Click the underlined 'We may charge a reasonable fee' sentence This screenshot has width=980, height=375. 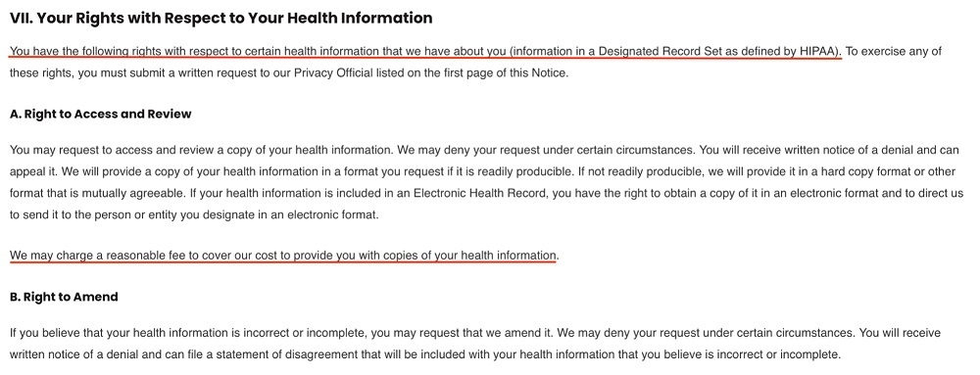(283, 256)
